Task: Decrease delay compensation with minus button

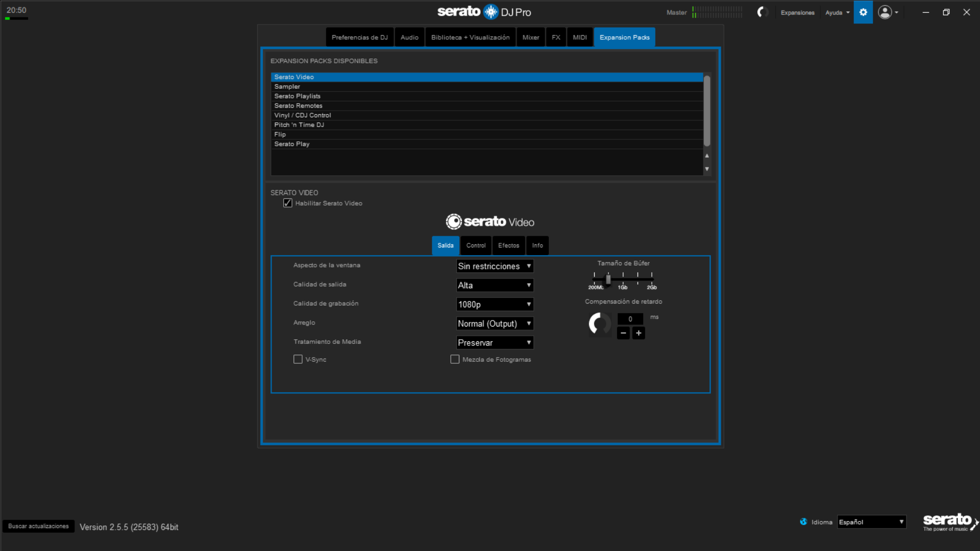Action: click(x=623, y=333)
